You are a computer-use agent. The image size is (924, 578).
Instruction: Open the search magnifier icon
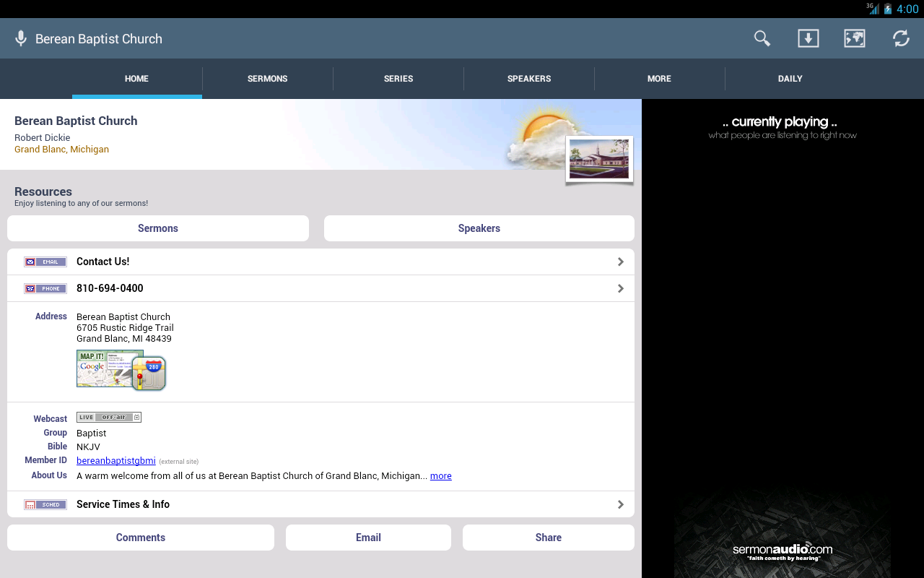pos(762,38)
